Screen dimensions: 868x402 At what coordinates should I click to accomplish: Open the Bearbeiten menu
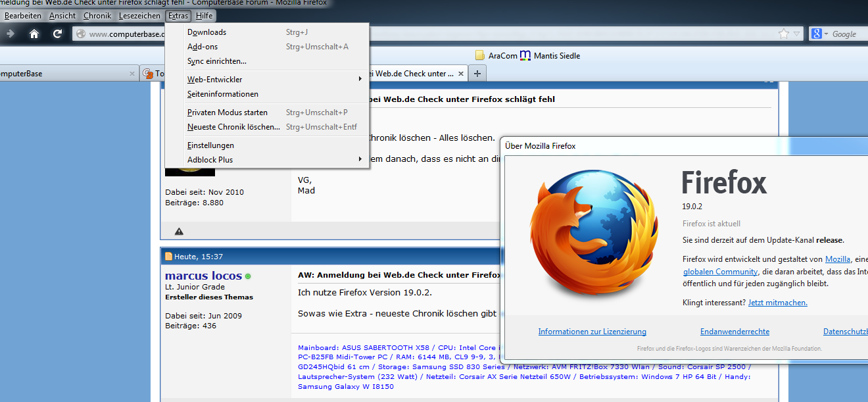(x=23, y=16)
